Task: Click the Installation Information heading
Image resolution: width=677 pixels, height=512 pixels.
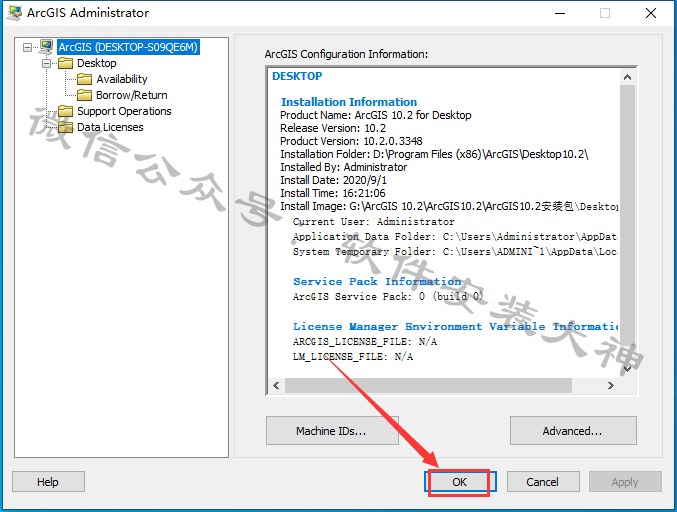Action: (x=349, y=102)
